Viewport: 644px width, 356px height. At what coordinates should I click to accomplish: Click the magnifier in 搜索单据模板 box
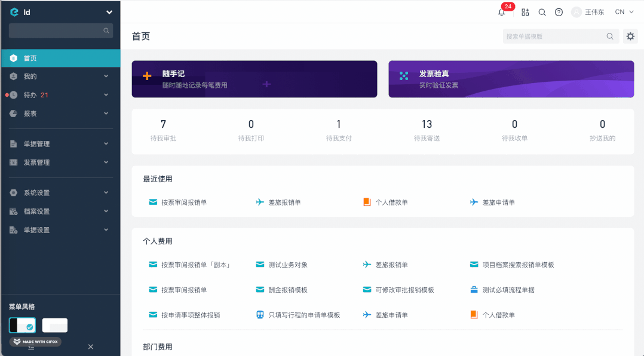point(610,36)
